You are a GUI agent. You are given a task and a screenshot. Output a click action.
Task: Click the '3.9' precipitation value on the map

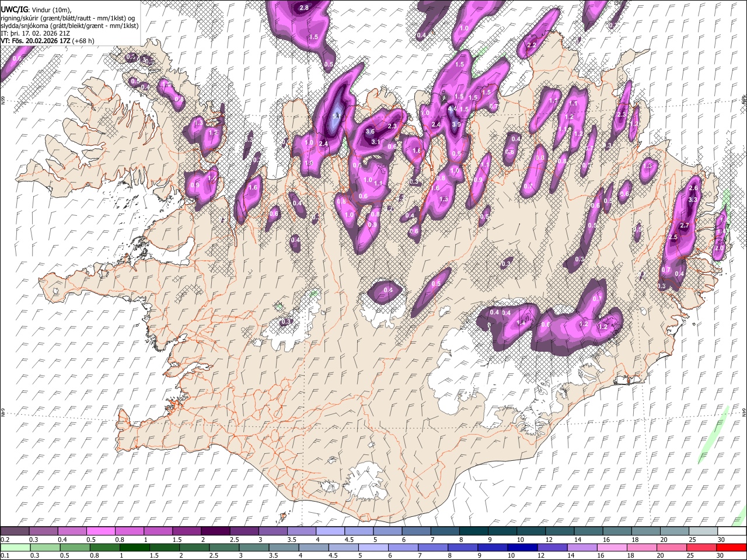point(456,124)
